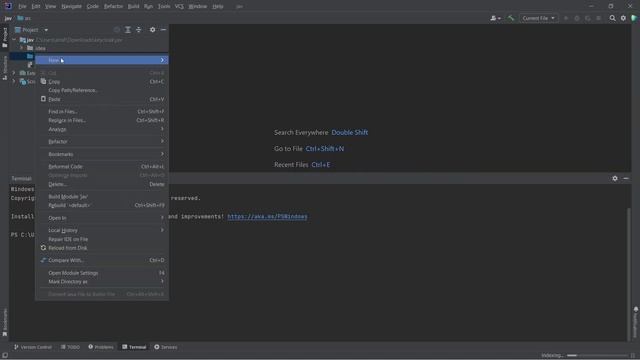Image resolution: width=640 pixels, height=360 pixels.
Task: Open the Project side tab
Action: 4,37
